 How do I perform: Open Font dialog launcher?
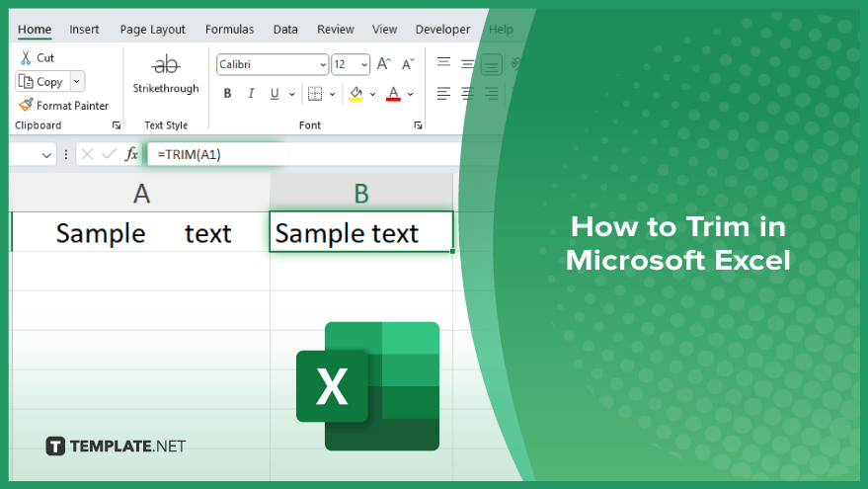pos(418,125)
